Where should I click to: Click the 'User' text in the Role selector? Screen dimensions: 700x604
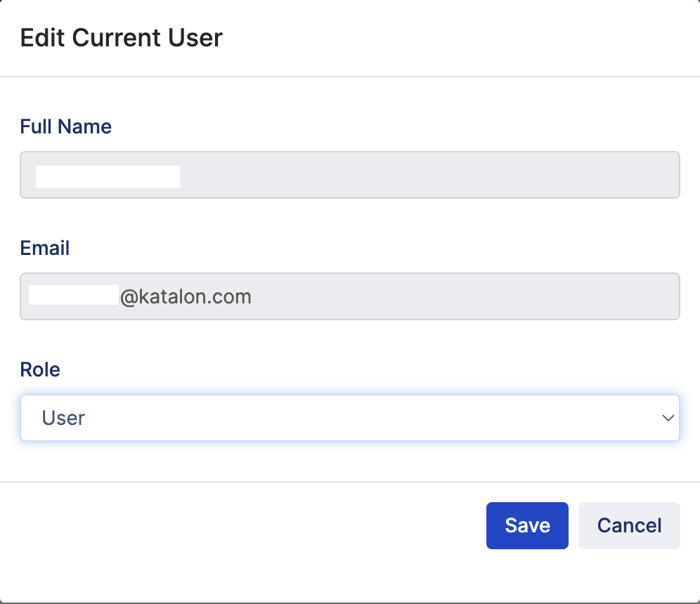[x=63, y=417]
